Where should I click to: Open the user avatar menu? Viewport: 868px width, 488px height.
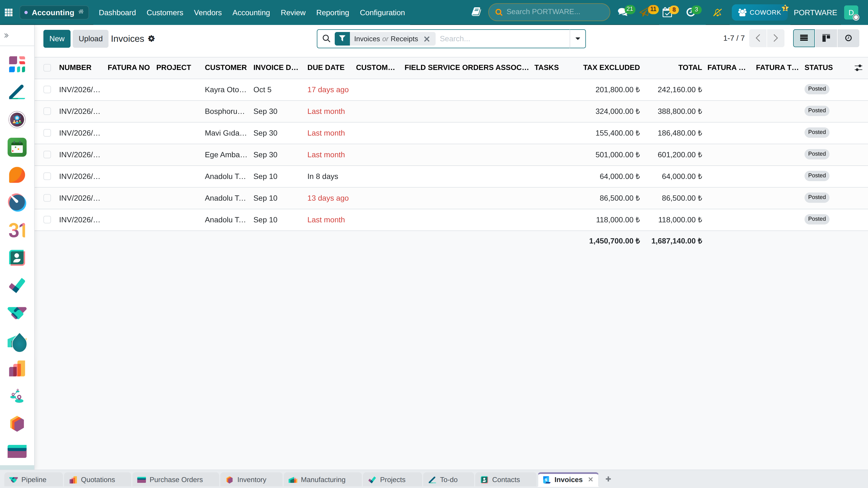851,12
